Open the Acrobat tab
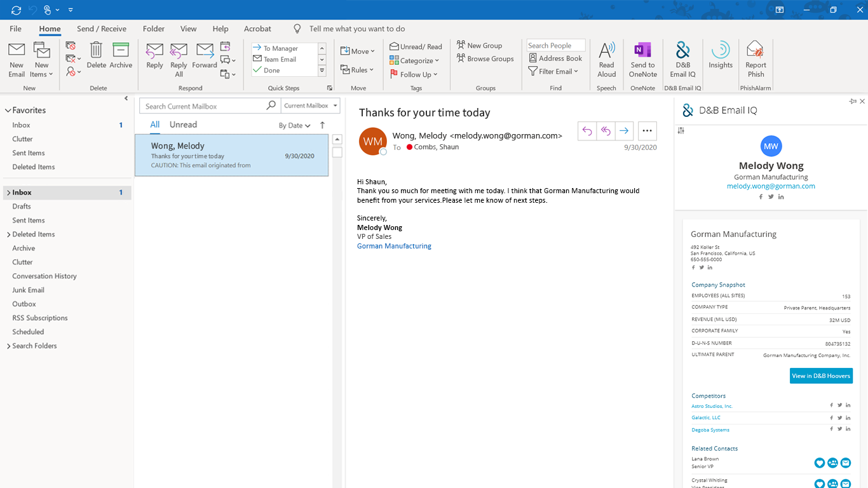This screenshot has height=488, width=868. pos(257,29)
